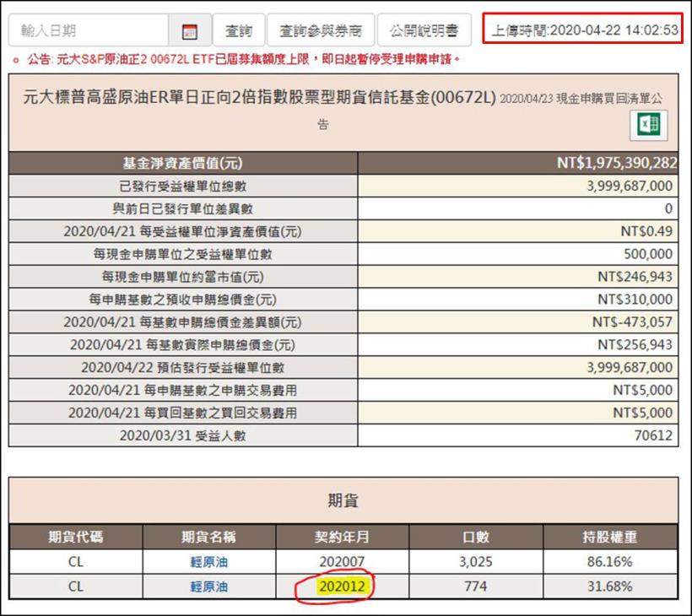Viewport: 692px width, 616px height.
Task: Select the 期貨名稱 column header
Action: (x=208, y=537)
